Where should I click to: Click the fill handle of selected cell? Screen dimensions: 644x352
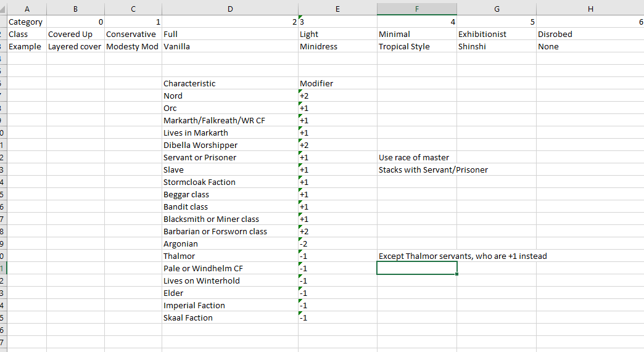click(x=456, y=274)
